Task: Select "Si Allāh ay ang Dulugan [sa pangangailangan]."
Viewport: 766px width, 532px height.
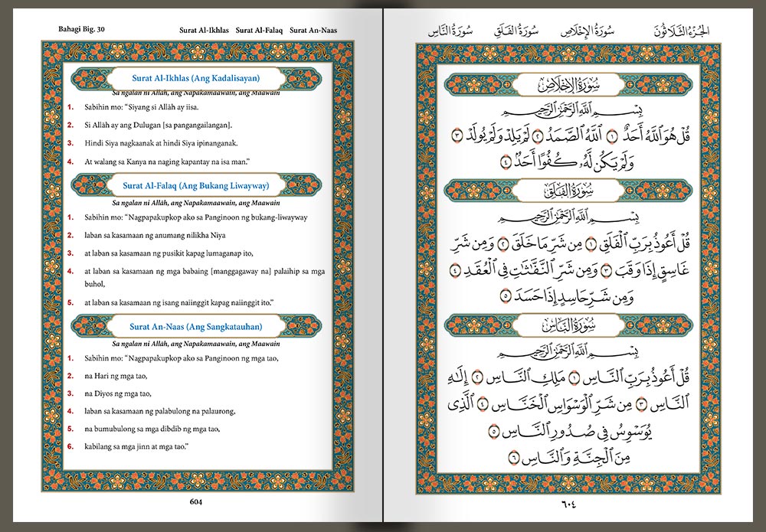Action: point(159,125)
